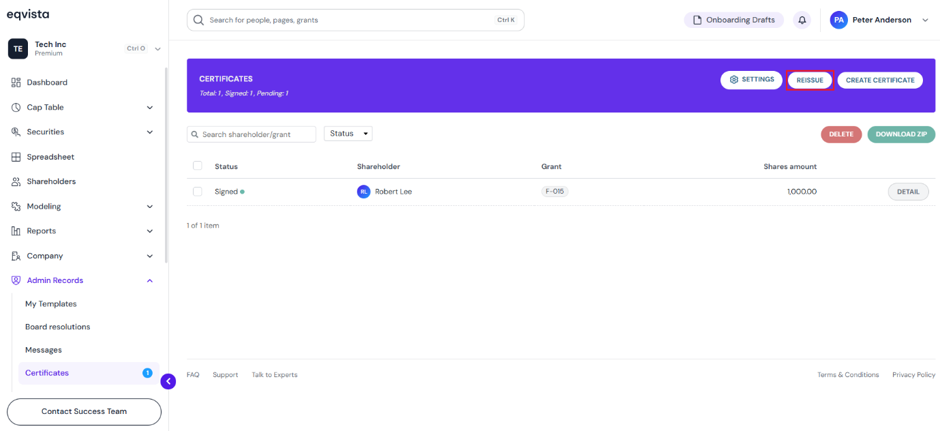The width and height of the screenshot is (940, 431).
Task: Open Peter Anderson account dropdown arrow
Action: pos(924,20)
